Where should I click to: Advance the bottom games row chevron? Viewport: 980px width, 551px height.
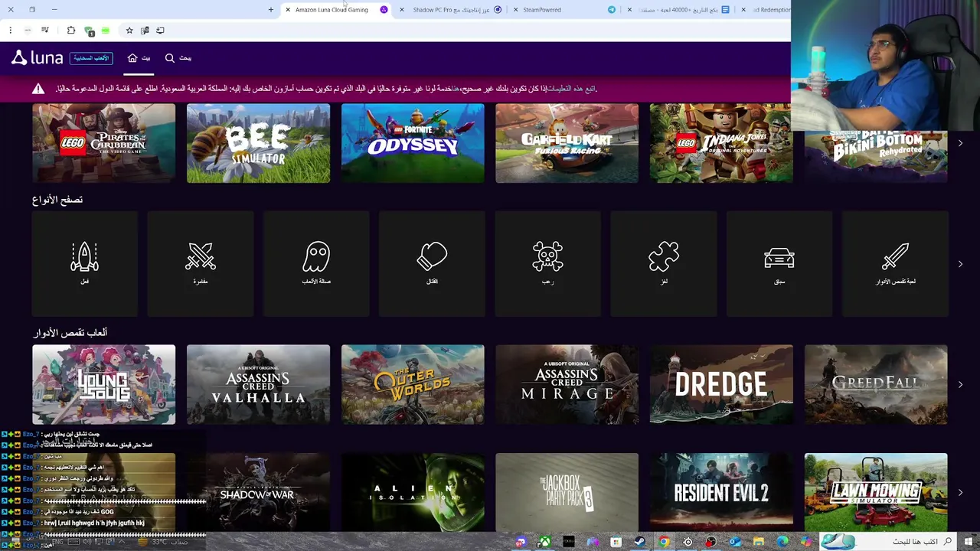coord(960,493)
